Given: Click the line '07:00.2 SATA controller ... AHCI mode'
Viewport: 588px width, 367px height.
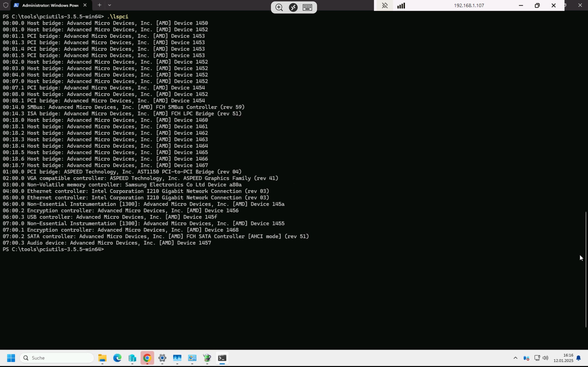Looking at the screenshot, I should tap(156, 236).
